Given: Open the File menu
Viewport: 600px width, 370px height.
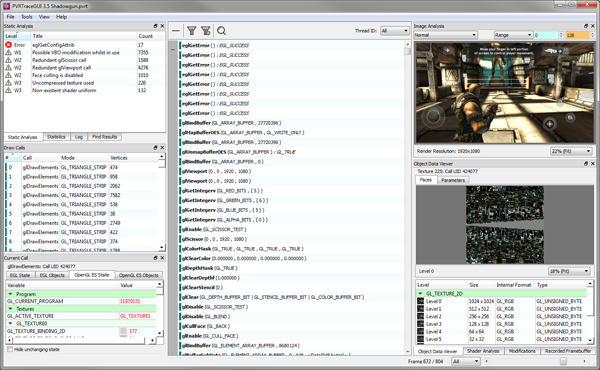Looking at the screenshot, I should pos(10,17).
